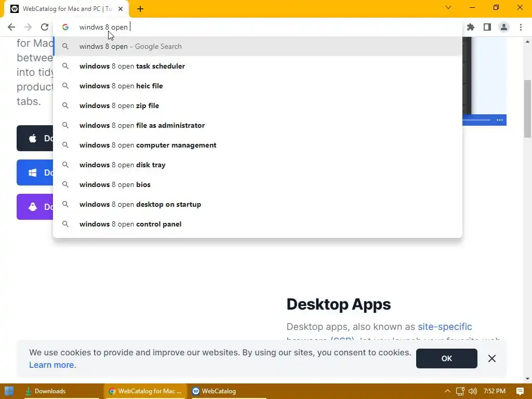Click the scrollbar up arrow
The height and width of the screenshot is (399, 532).
(527, 42)
